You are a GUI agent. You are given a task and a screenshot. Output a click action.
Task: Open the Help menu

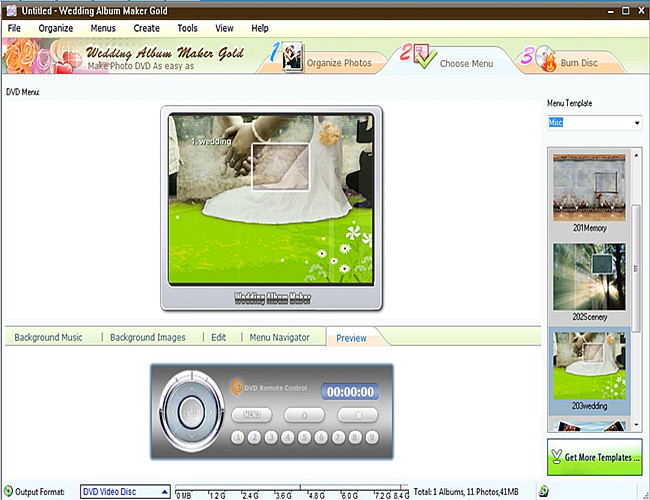(x=260, y=28)
